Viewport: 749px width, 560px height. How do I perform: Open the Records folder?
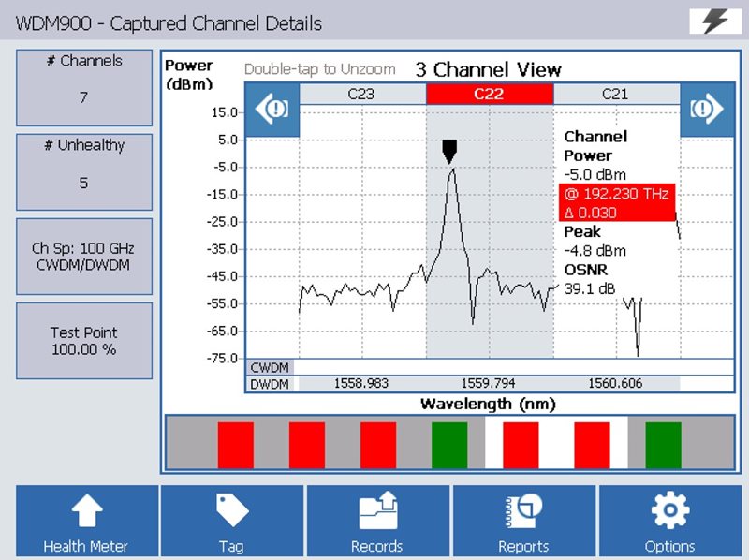(x=379, y=522)
